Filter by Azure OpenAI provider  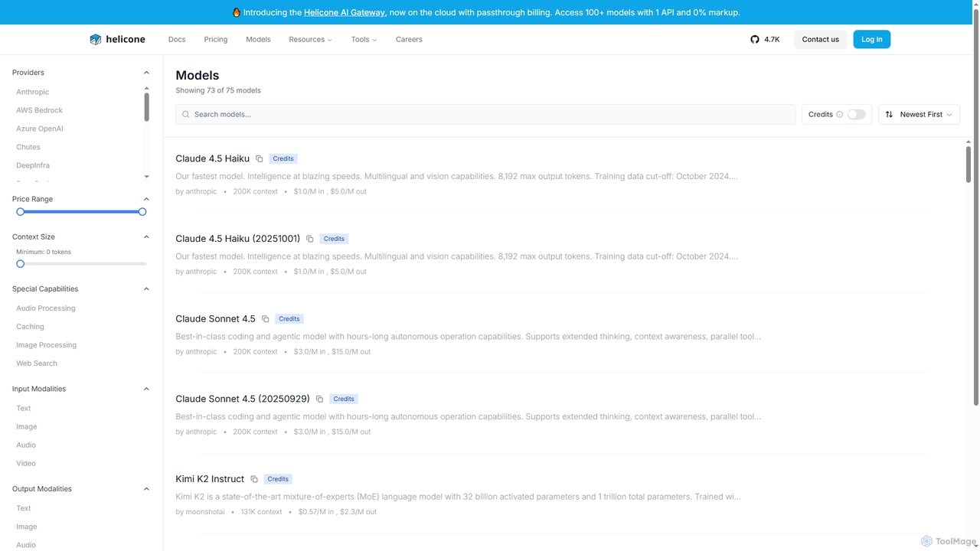point(40,129)
